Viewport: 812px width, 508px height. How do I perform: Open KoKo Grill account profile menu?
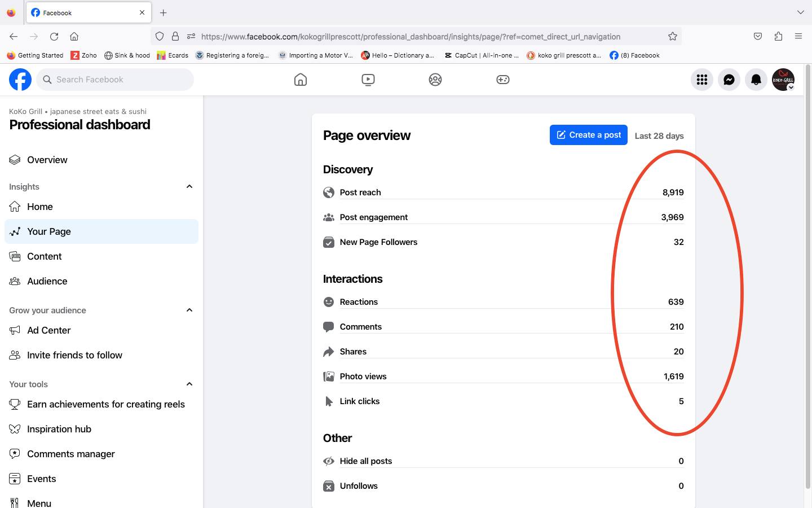[x=783, y=80]
